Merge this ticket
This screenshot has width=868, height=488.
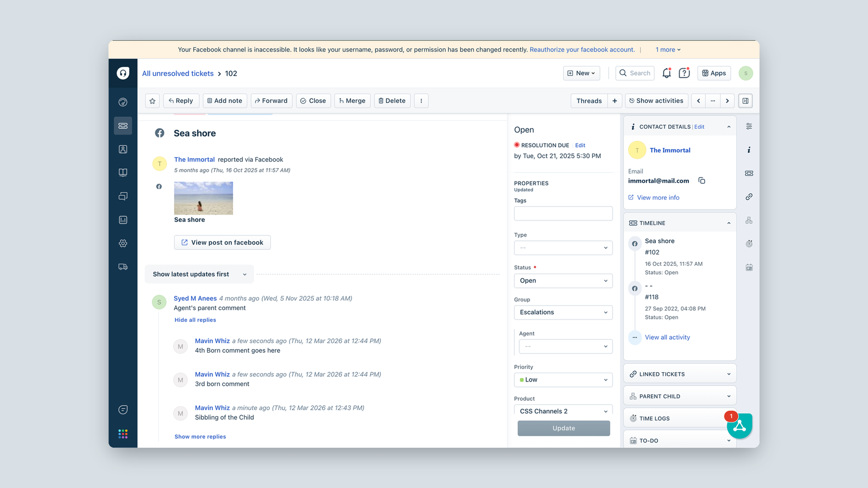tap(352, 101)
